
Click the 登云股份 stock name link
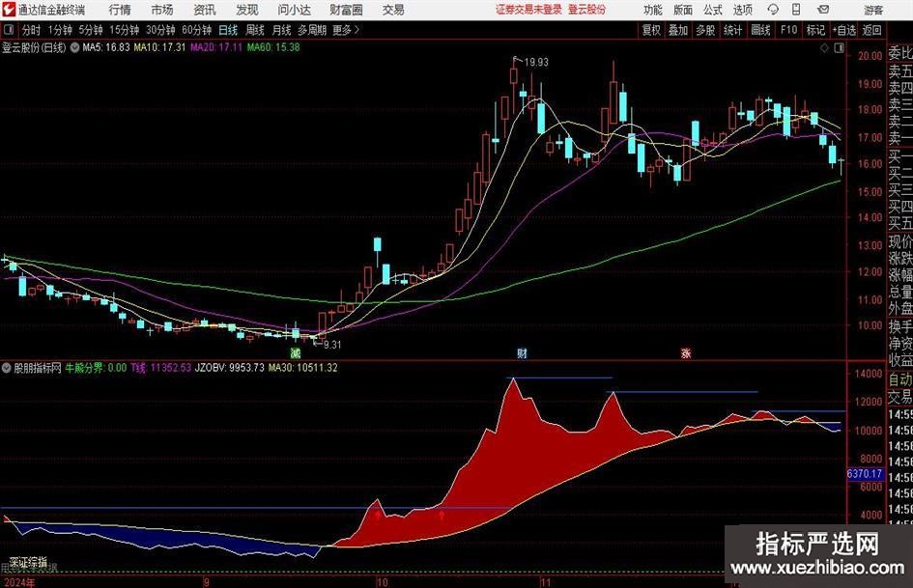pos(587,10)
